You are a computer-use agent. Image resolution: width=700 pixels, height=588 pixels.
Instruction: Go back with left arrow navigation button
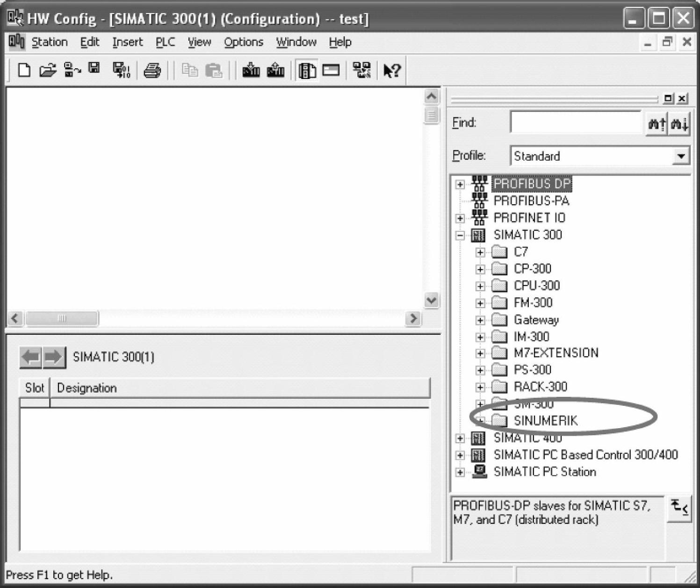click(30, 358)
